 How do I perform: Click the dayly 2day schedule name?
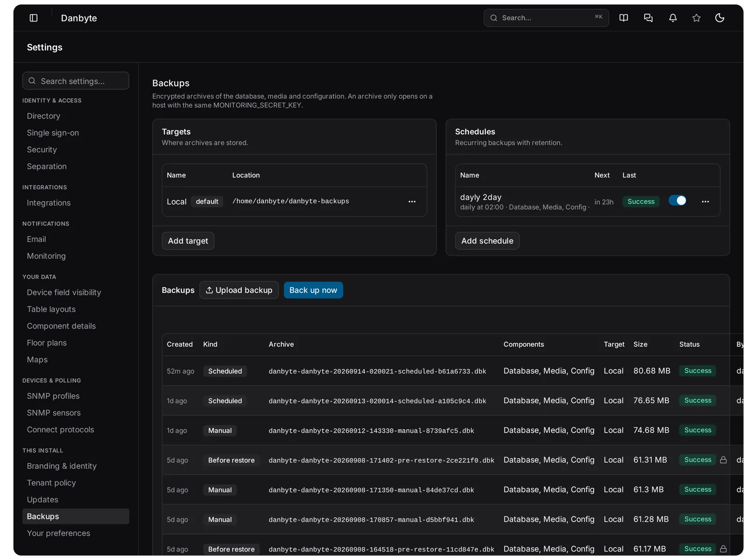(x=481, y=197)
